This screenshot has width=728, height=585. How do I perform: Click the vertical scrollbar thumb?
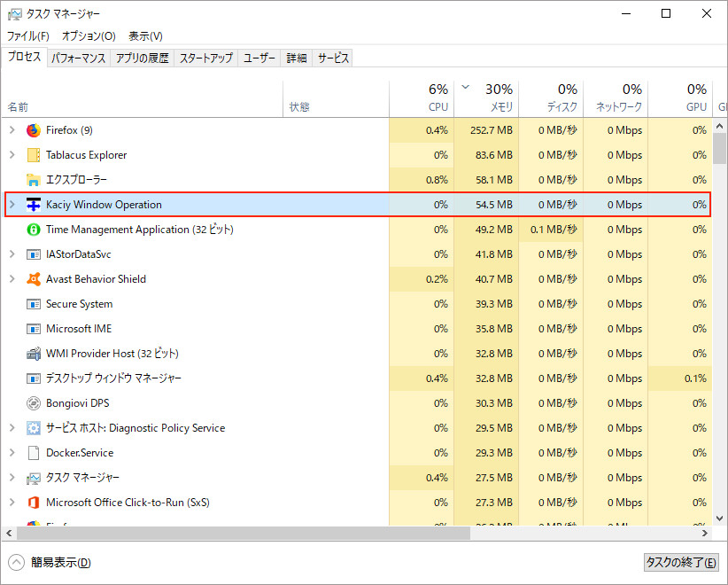pyautogui.click(x=720, y=148)
